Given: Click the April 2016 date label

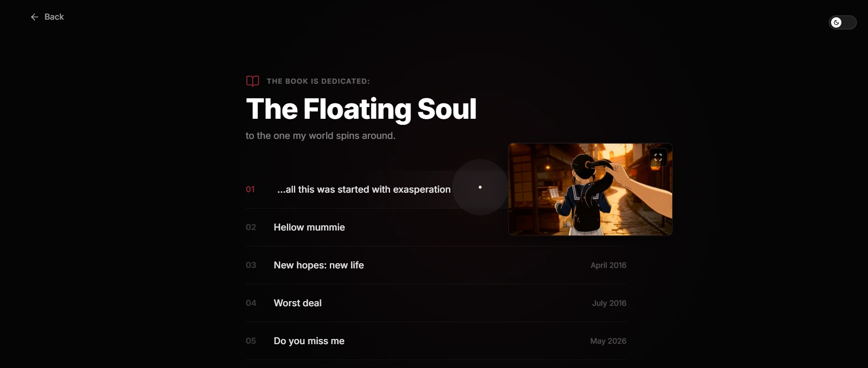Looking at the screenshot, I should pyautogui.click(x=608, y=265).
